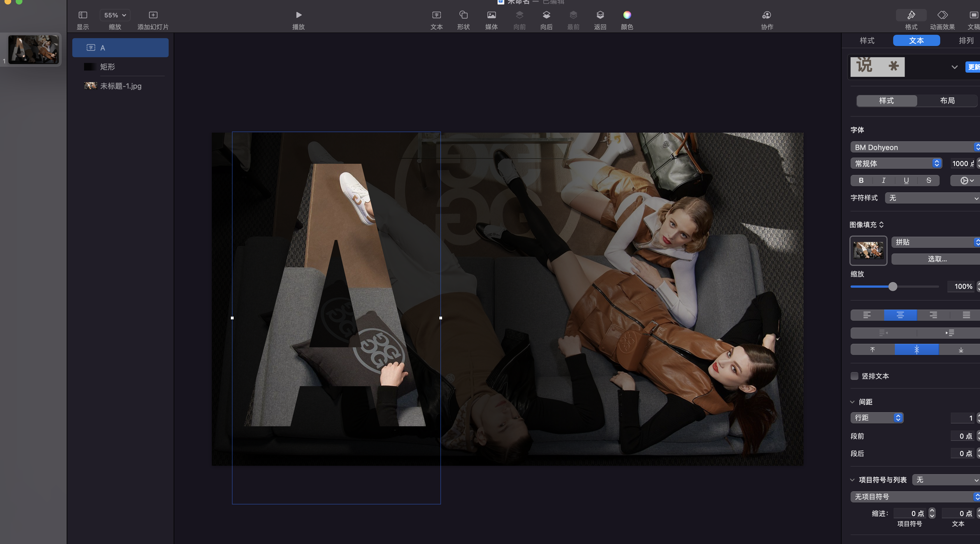Image resolution: width=980 pixels, height=544 pixels.
Task: Switch to the 布局 layout tab
Action: click(947, 101)
